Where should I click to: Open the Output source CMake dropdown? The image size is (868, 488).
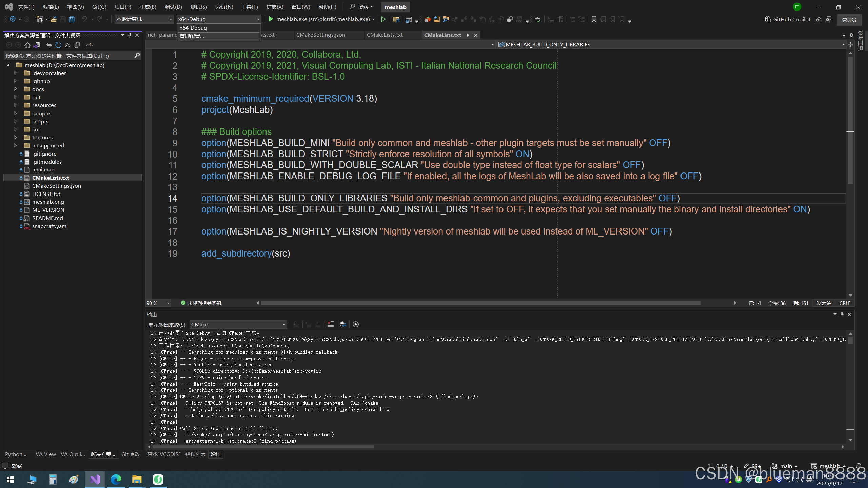coord(238,324)
